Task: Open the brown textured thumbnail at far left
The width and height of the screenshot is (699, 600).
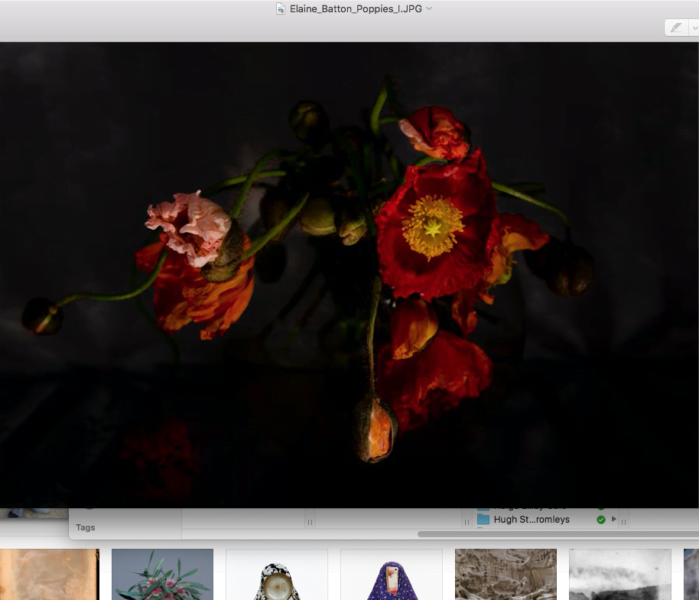Action: click(49, 574)
